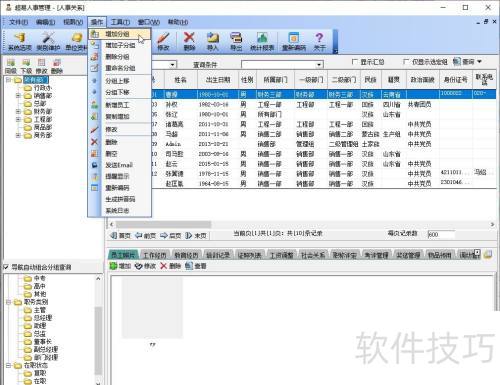The height and width of the screenshot is (385, 500).
Task: Click green 增加 icon in detail panel
Action: point(120,266)
